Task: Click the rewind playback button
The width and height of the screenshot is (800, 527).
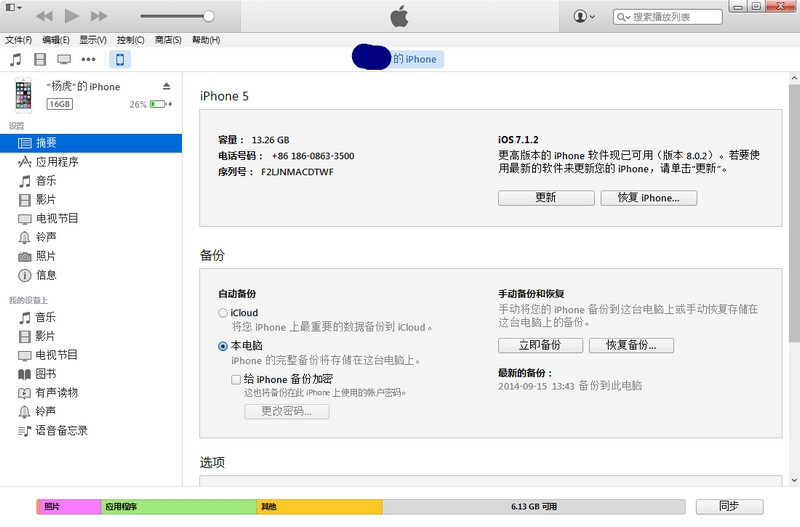Action: (44, 16)
